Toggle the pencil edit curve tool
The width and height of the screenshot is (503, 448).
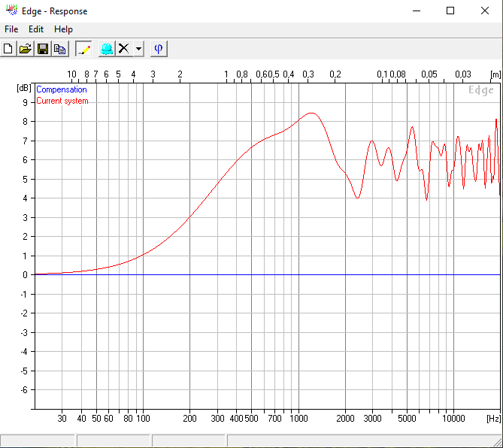[x=83, y=49]
